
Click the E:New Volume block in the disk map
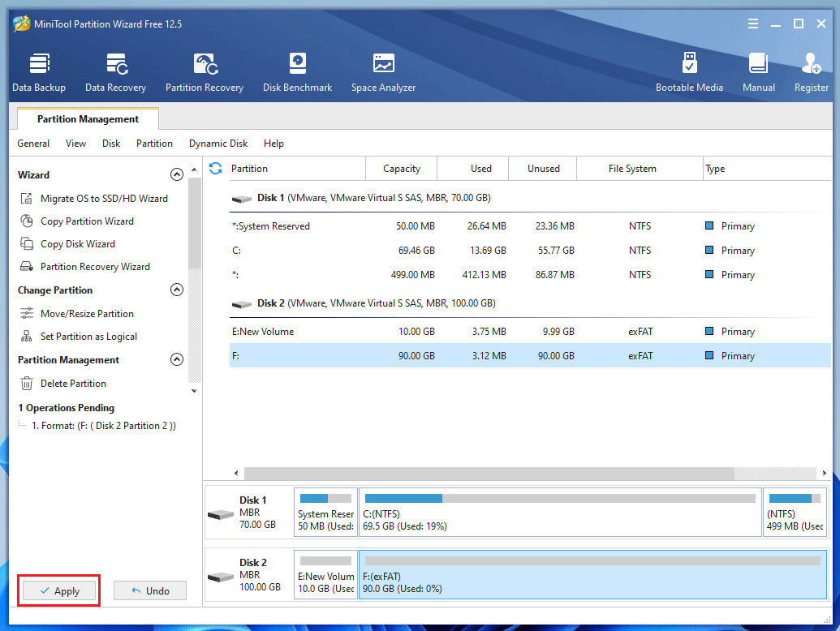click(x=325, y=575)
